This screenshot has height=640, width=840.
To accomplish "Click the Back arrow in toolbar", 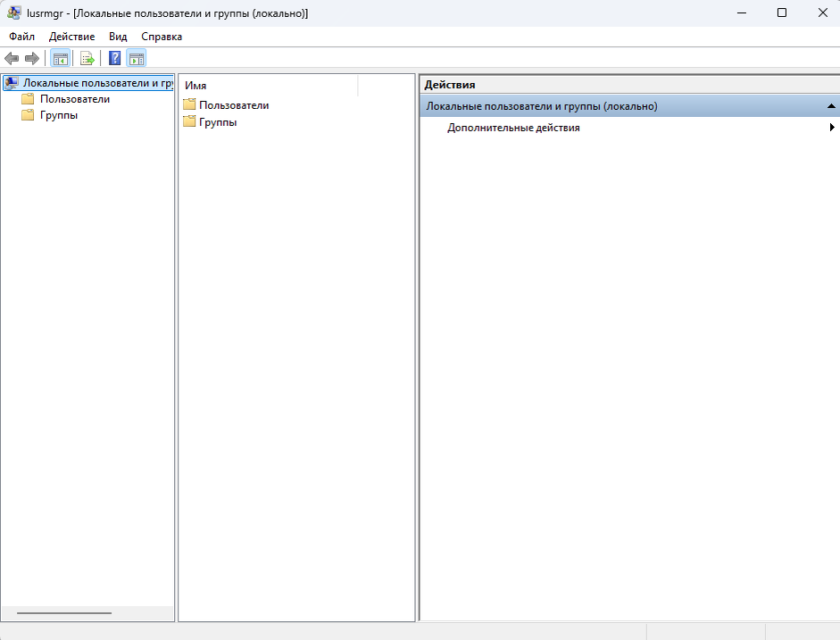I will point(12,58).
